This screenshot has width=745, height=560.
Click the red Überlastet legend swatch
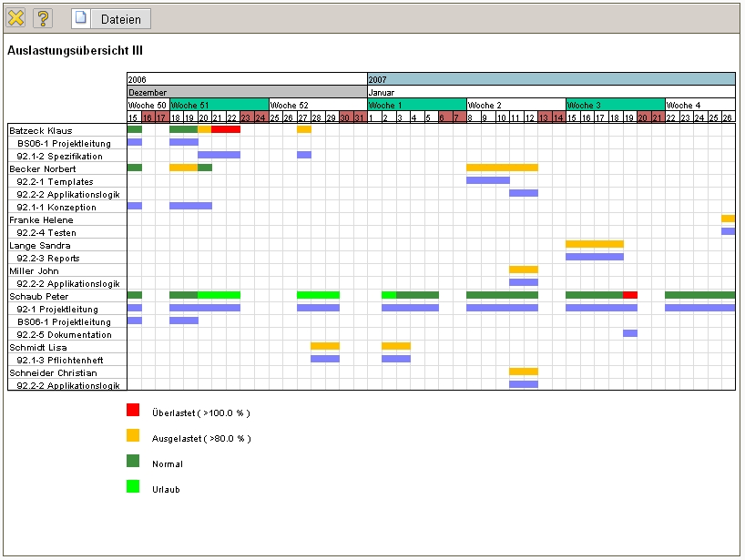133,410
